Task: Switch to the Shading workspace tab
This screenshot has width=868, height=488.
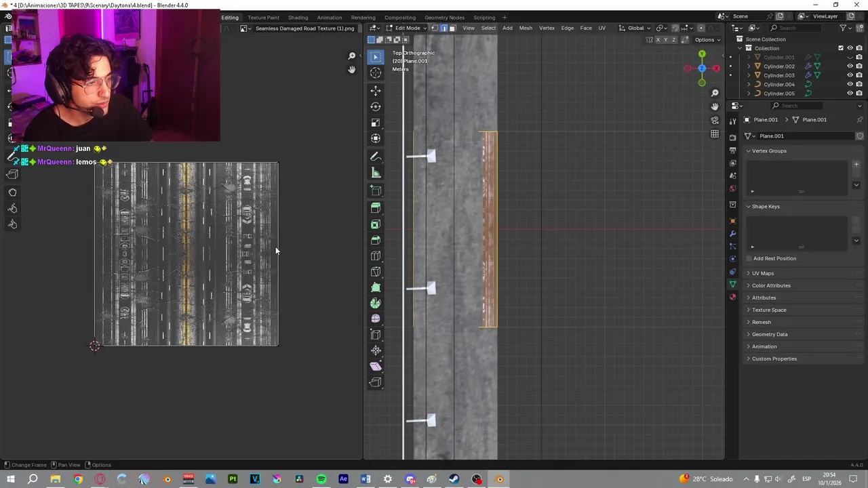Action: pyautogui.click(x=298, y=18)
